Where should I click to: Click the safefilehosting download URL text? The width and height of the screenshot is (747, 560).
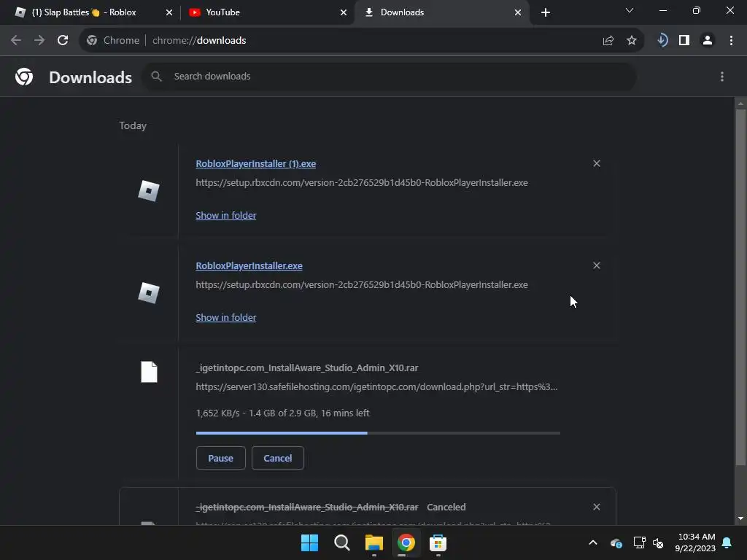click(376, 386)
